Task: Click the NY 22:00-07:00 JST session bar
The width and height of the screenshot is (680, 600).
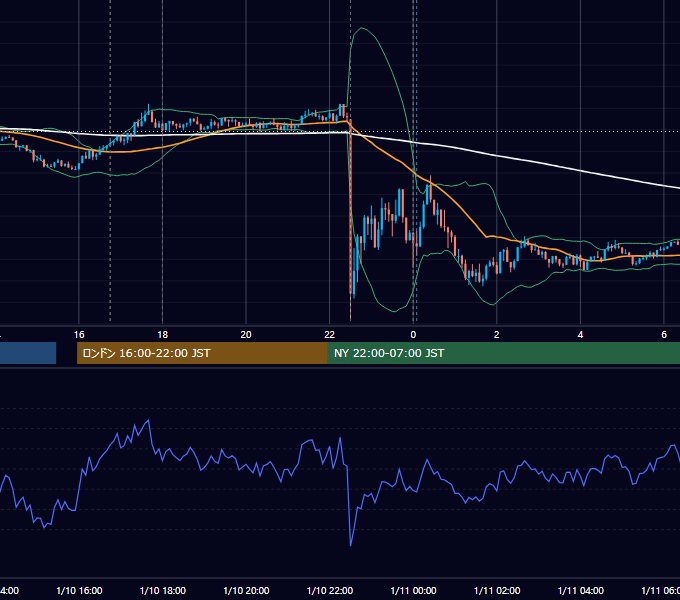Action: (504, 353)
